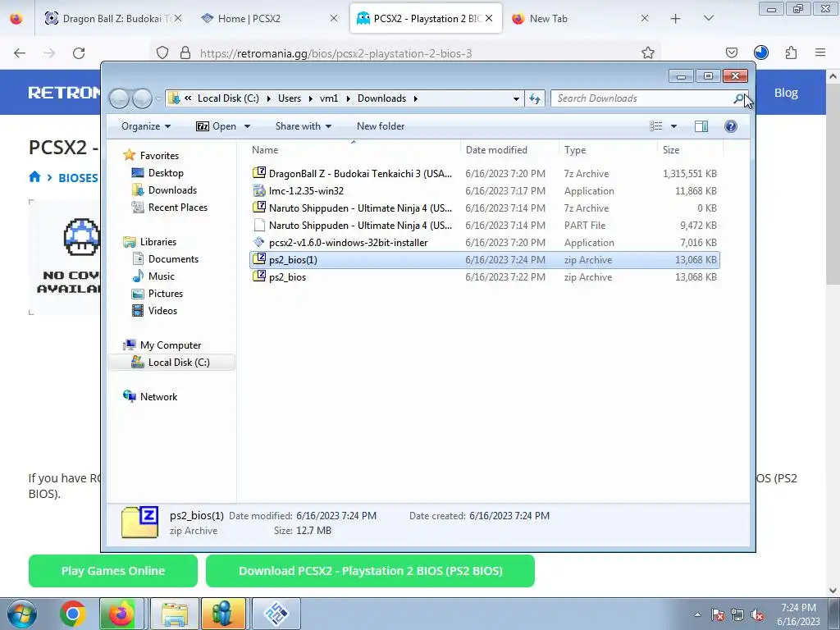Bookmark this page with the star icon
Screen dimensions: 840x630
pyautogui.click(x=648, y=53)
